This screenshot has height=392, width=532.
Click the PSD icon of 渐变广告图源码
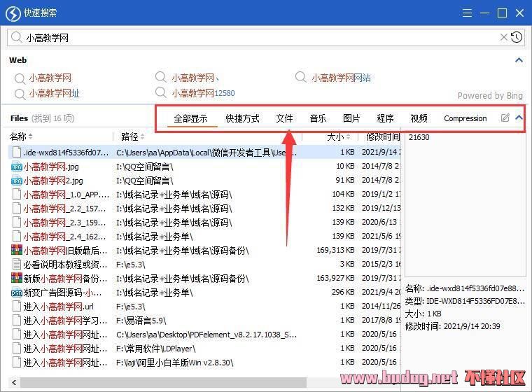click(x=17, y=293)
